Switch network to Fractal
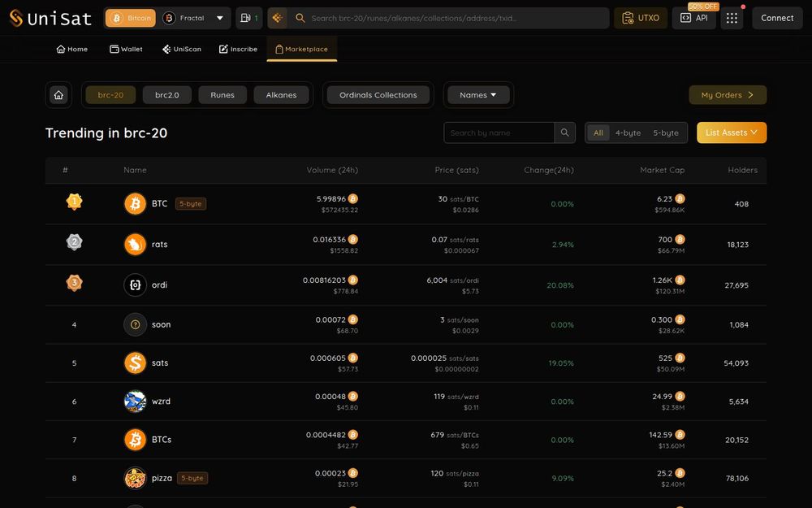Viewport: 812px width, 508px height. pos(184,18)
